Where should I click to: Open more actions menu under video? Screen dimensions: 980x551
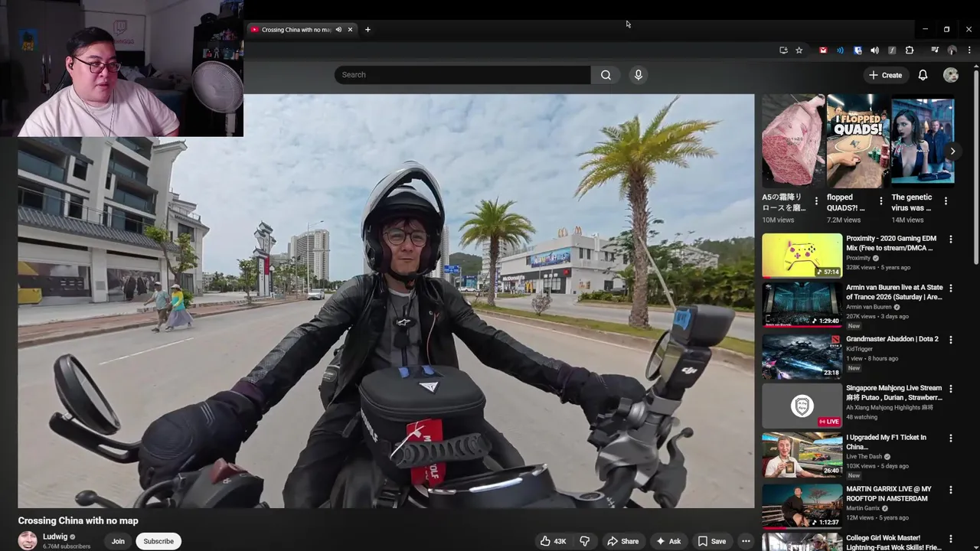point(746,541)
